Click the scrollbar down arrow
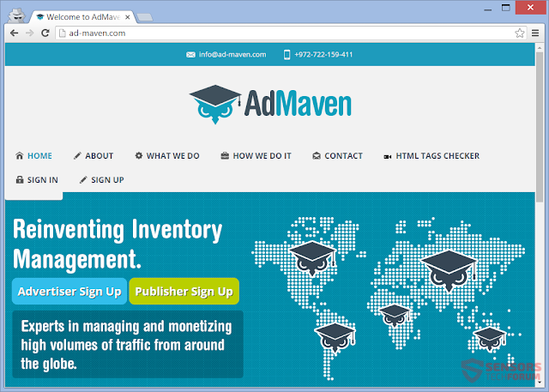Viewport: 549px width, 392px height. tap(540, 383)
